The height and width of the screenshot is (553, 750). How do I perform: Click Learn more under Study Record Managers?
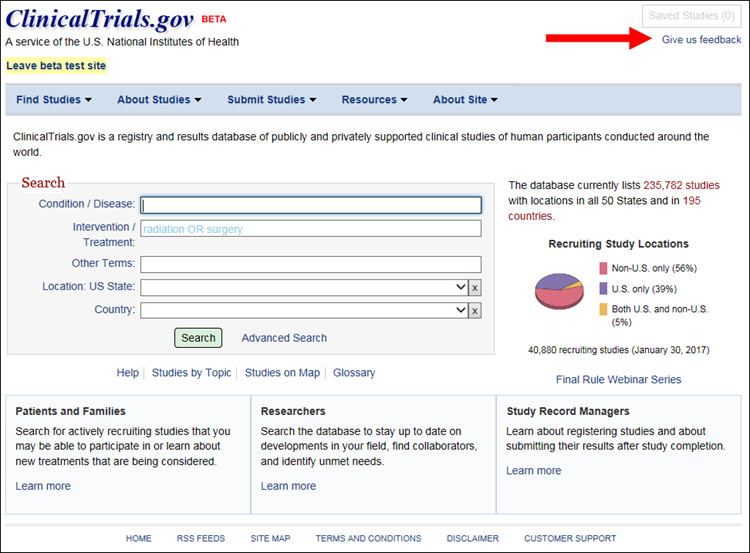pos(534,471)
